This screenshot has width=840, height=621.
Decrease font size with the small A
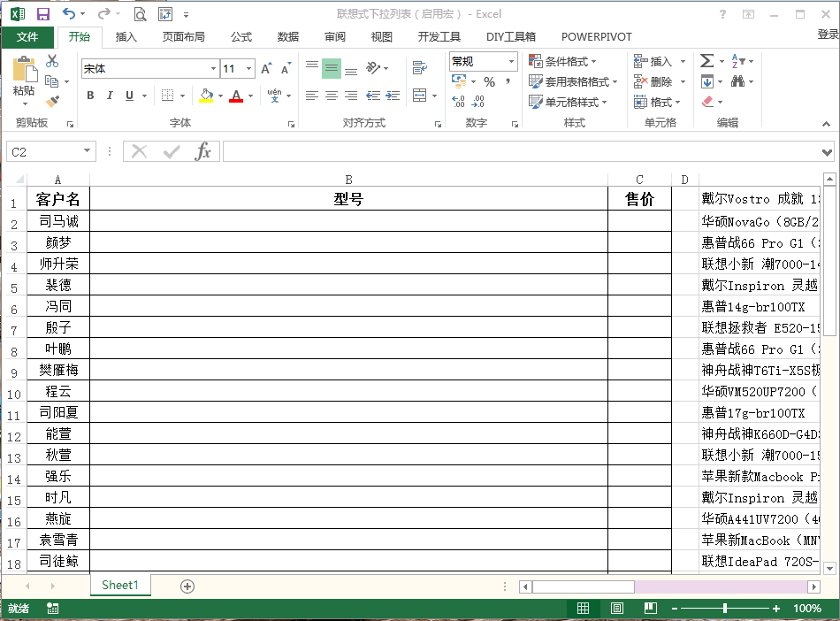tap(286, 69)
